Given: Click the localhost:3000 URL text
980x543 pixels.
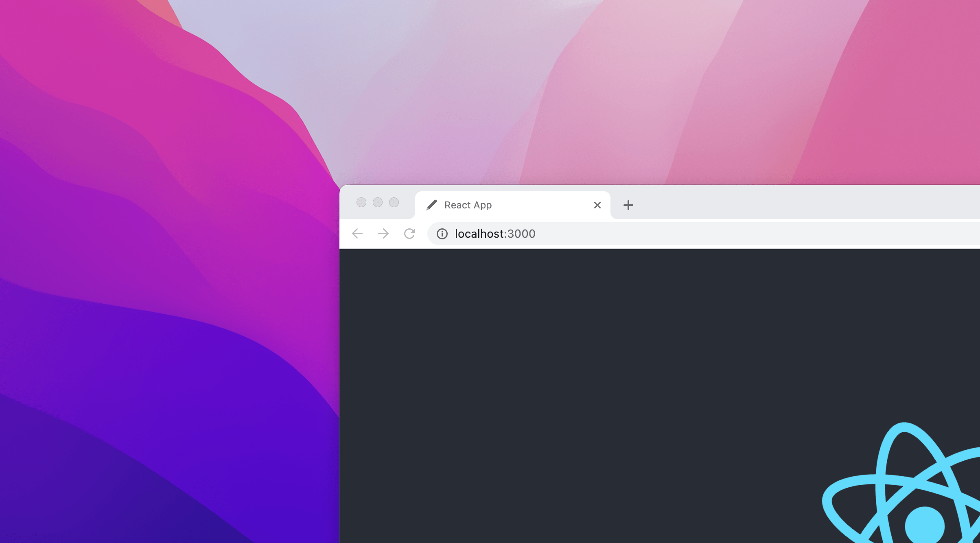Looking at the screenshot, I should pyautogui.click(x=495, y=234).
